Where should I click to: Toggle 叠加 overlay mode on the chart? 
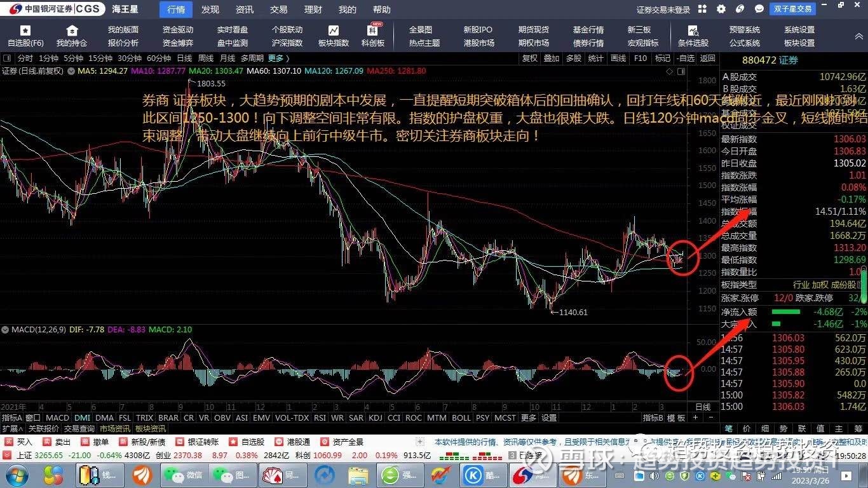tap(550, 58)
